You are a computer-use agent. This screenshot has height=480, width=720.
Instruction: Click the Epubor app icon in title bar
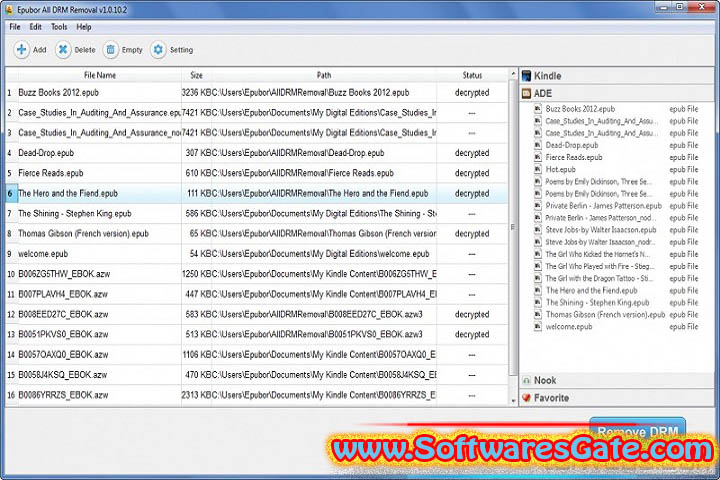[x=9, y=9]
